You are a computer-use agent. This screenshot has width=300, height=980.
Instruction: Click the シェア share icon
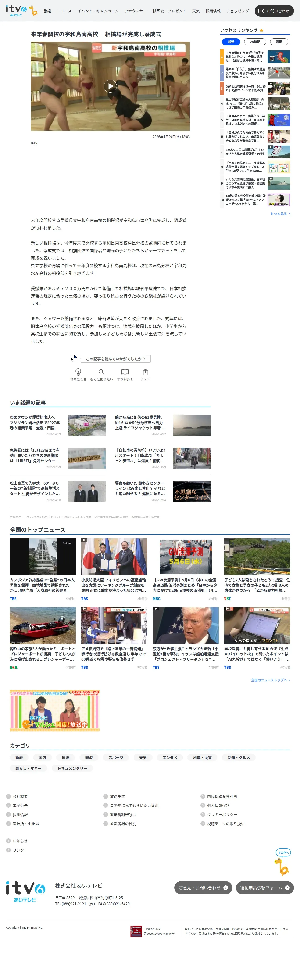click(x=145, y=372)
